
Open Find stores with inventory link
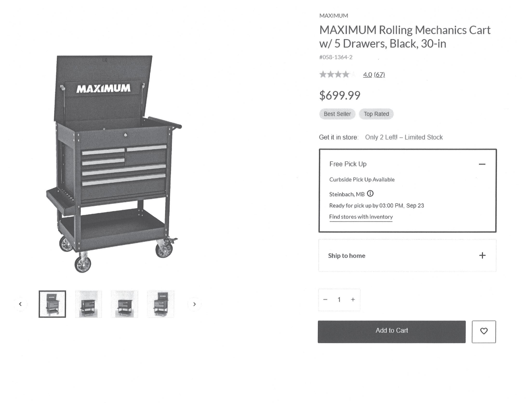click(x=361, y=217)
